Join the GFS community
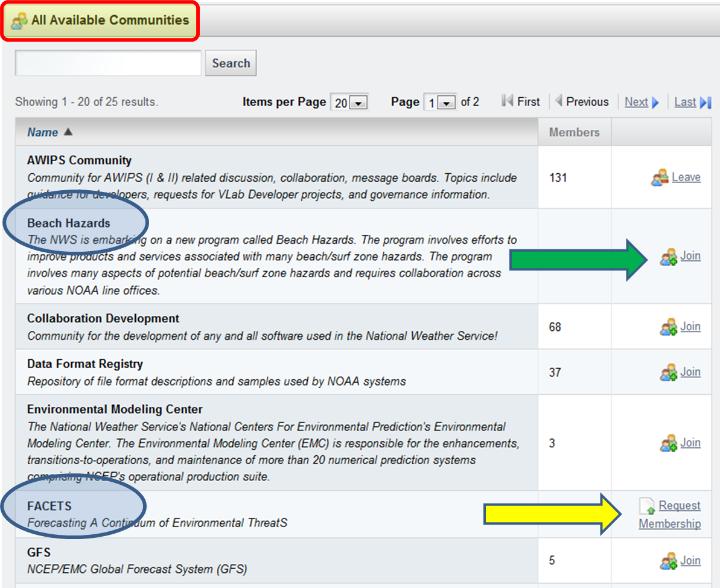Screen dimensions: 720x588 [x=690, y=561]
